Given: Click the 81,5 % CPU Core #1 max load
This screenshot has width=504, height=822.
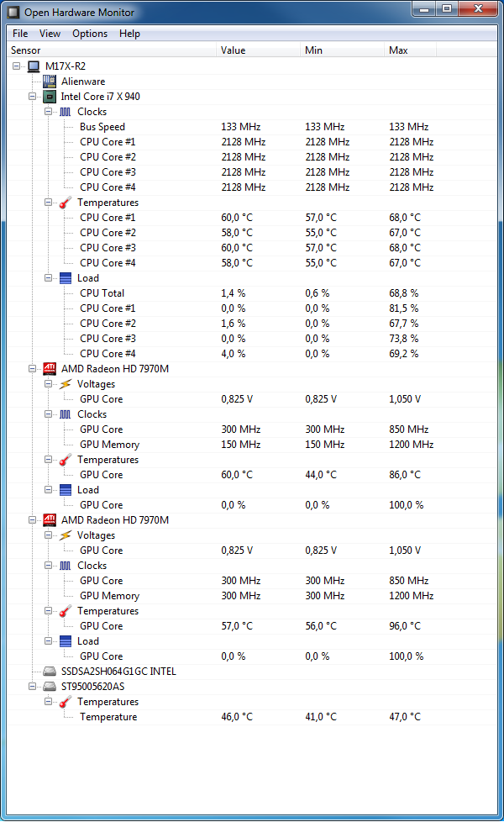Looking at the screenshot, I should click(403, 308).
